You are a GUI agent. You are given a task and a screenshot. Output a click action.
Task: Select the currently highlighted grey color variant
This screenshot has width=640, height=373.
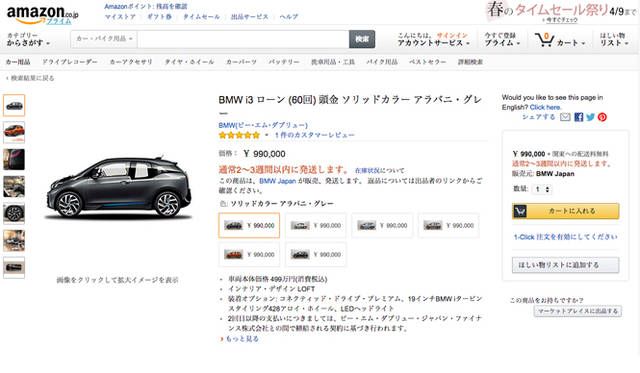[249, 225]
